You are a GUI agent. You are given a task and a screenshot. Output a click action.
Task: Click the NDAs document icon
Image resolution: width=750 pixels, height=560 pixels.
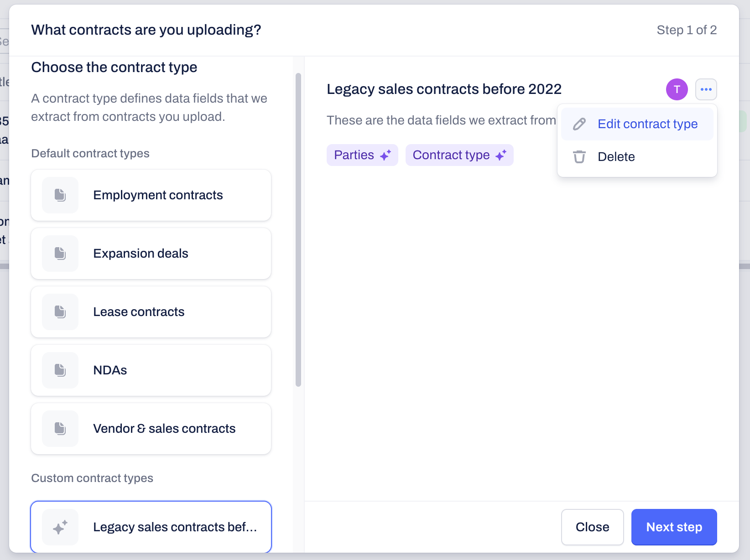(x=60, y=370)
